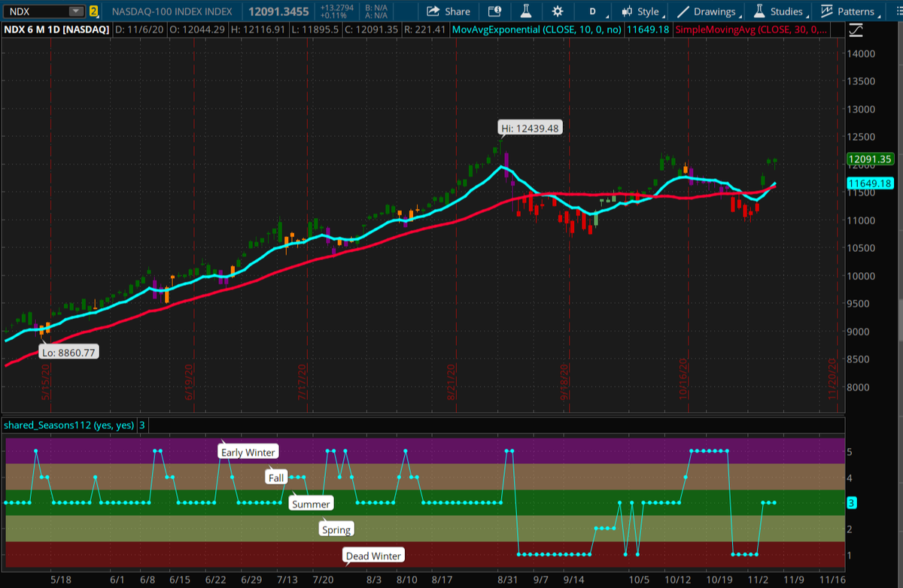Click the flask icon on the Studies button
This screenshot has width=903, height=588.
(x=759, y=11)
